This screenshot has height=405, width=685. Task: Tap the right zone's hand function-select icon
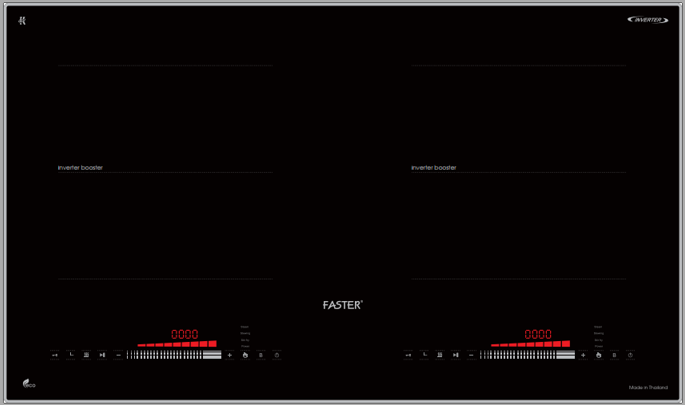point(598,355)
